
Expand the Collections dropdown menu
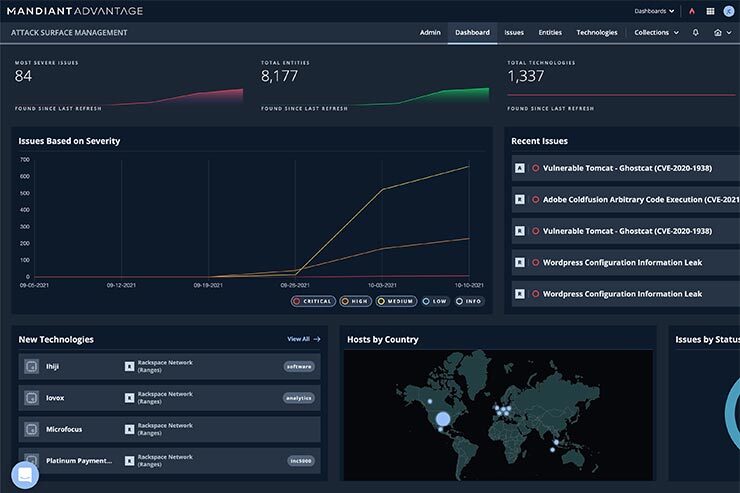point(656,32)
